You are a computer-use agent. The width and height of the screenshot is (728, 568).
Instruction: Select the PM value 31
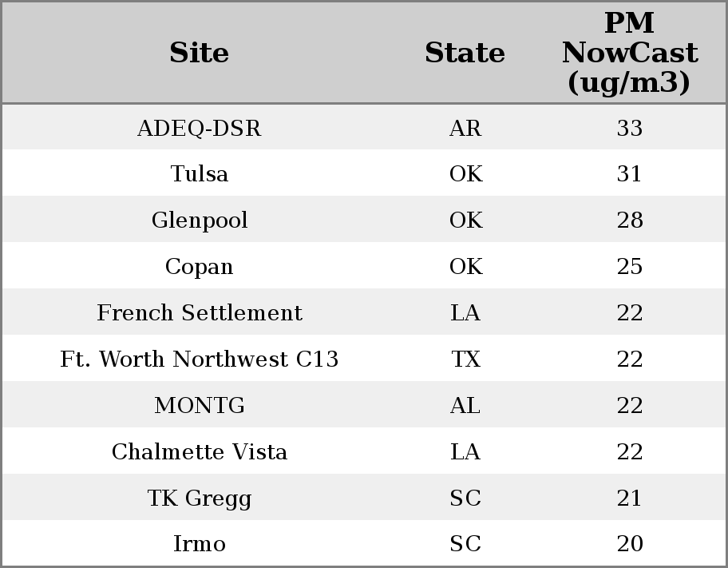[629, 174]
